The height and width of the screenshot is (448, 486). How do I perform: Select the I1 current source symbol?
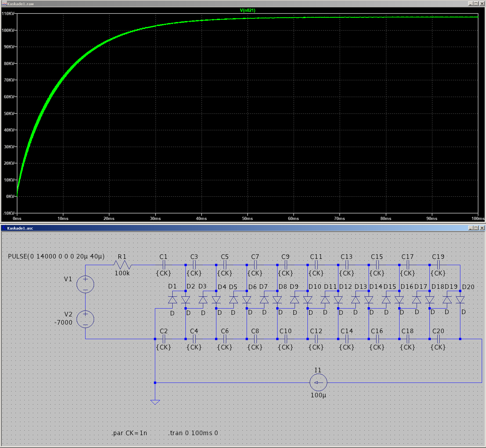point(318,383)
